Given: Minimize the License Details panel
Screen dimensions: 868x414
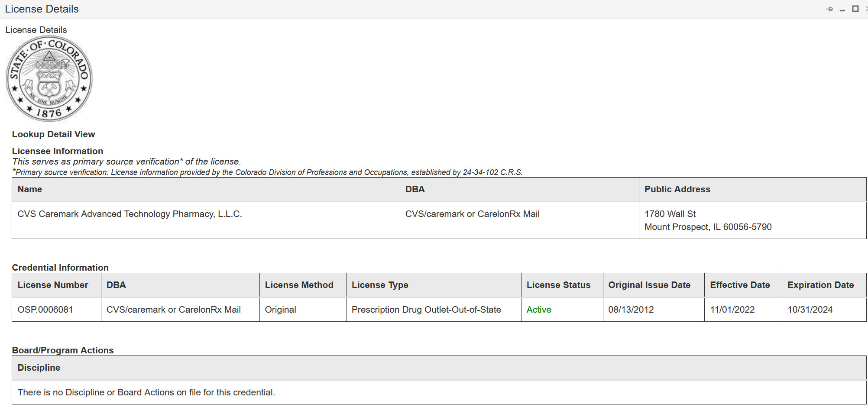Looking at the screenshot, I should coord(842,10).
